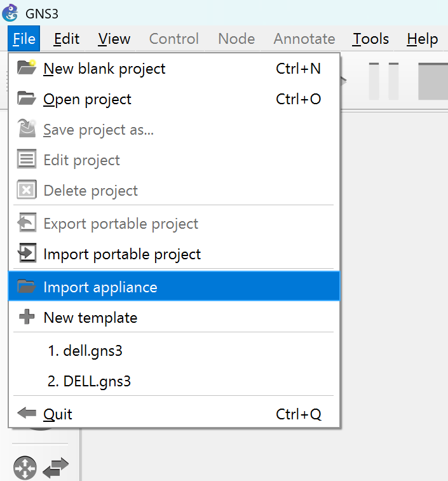Click the New blank project folder icon
This screenshot has height=481, width=448.
coord(27,68)
